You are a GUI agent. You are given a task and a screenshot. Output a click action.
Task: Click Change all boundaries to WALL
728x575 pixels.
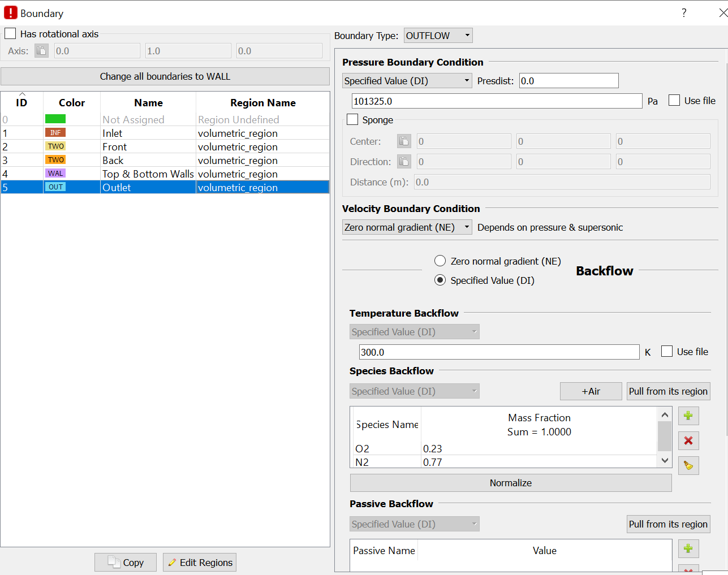[165, 76]
